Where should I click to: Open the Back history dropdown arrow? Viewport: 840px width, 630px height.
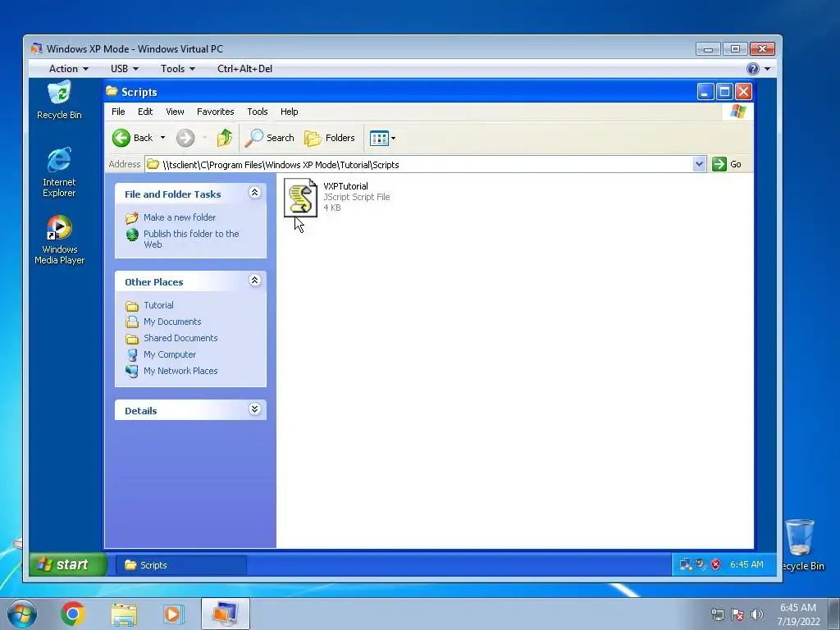coord(163,138)
